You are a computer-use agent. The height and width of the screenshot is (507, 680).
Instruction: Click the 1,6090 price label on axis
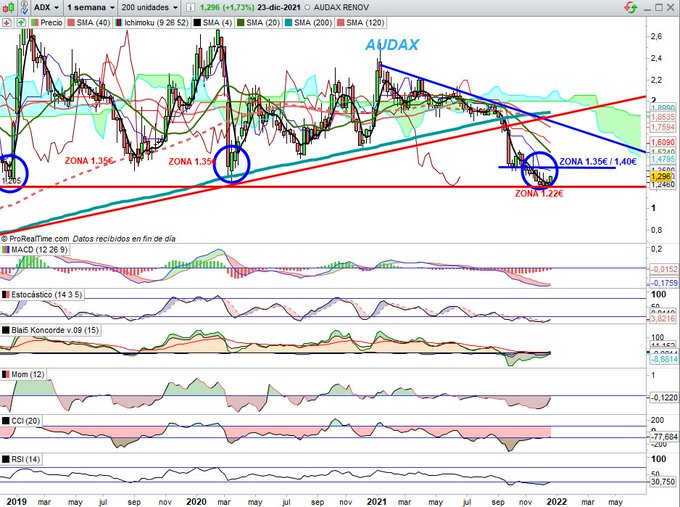point(663,142)
